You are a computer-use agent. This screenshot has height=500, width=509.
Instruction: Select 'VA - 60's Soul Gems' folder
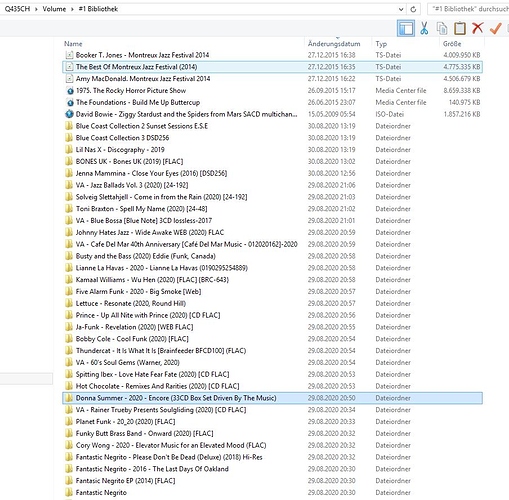[127, 362]
